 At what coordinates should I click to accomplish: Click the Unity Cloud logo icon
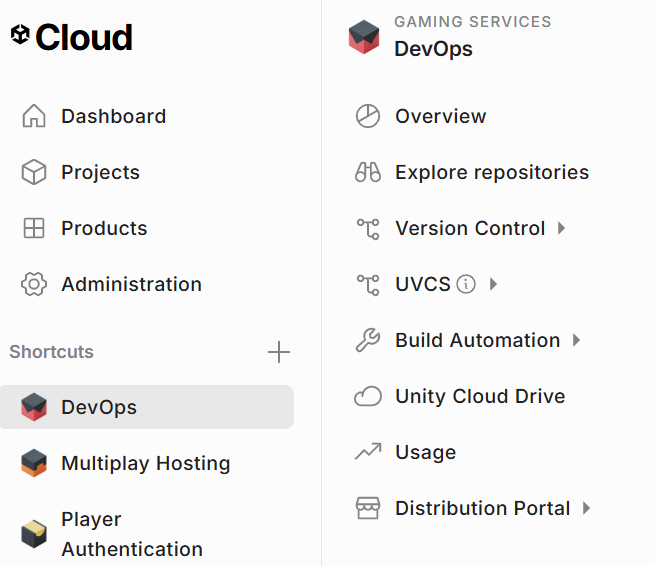[20, 34]
